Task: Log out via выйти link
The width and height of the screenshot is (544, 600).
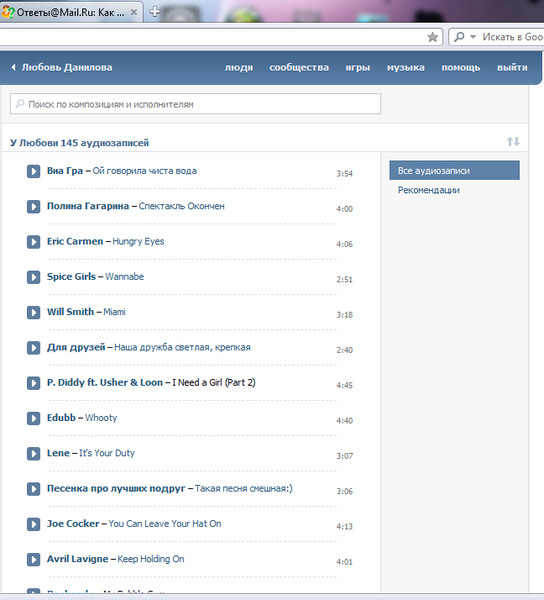Action: pyautogui.click(x=512, y=68)
